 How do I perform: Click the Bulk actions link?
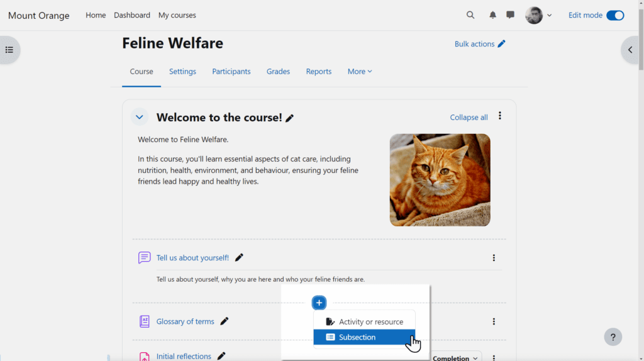pyautogui.click(x=479, y=44)
